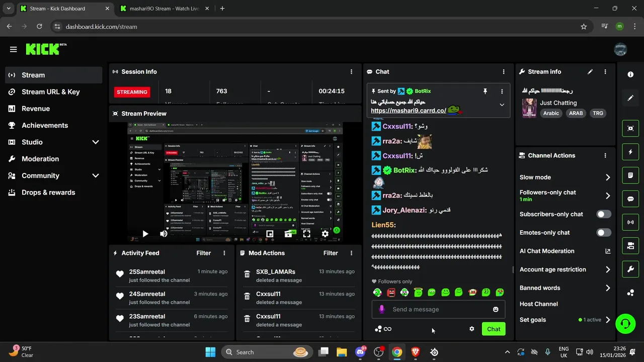Open Windows Start menu
The width and height of the screenshot is (644, 362).
coord(210,352)
